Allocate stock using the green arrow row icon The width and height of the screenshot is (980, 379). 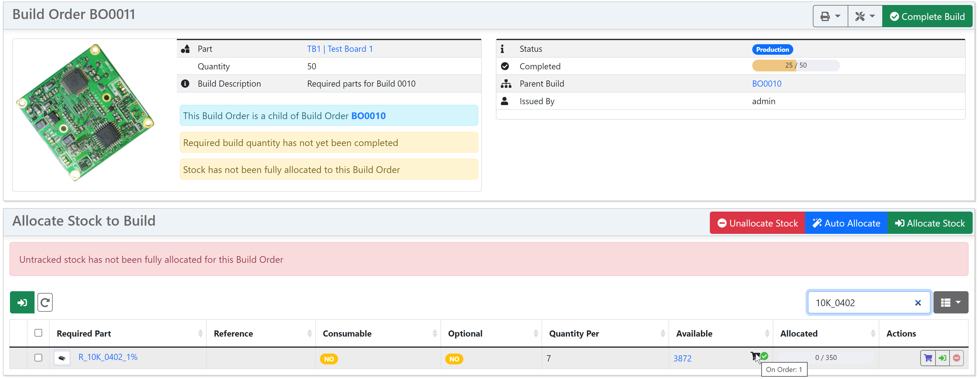(943, 358)
